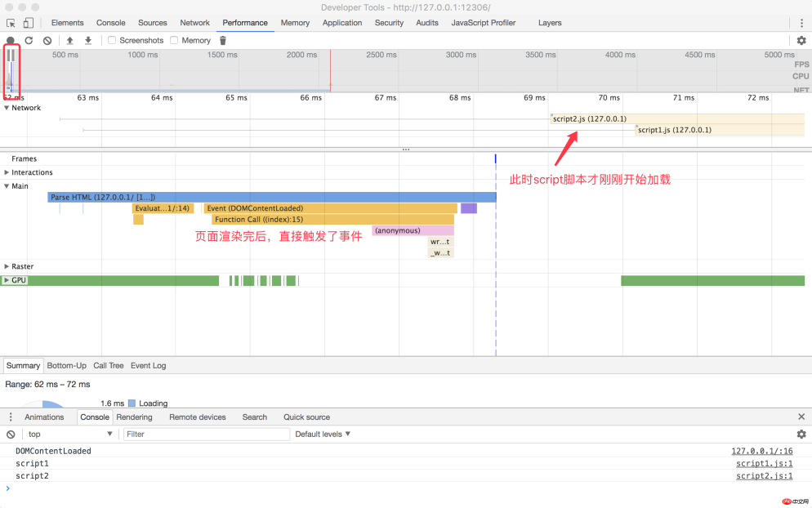Load a performance profile from file
812x508 pixels.
69,40
